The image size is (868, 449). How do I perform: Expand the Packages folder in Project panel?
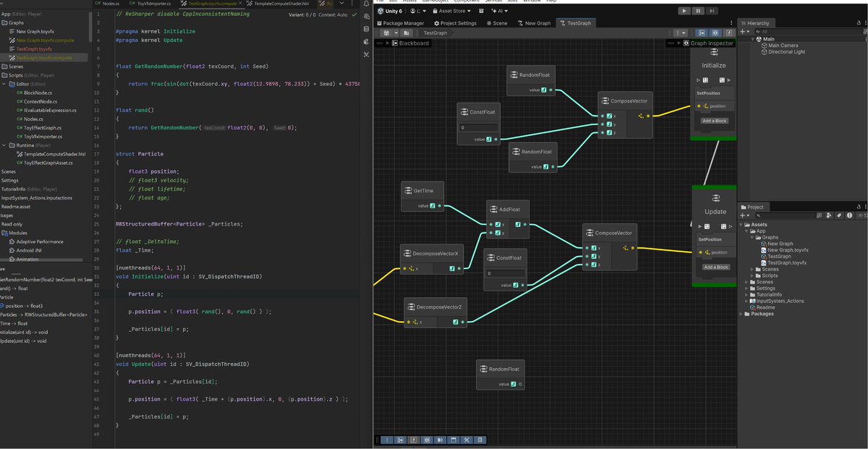(x=741, y=314)
